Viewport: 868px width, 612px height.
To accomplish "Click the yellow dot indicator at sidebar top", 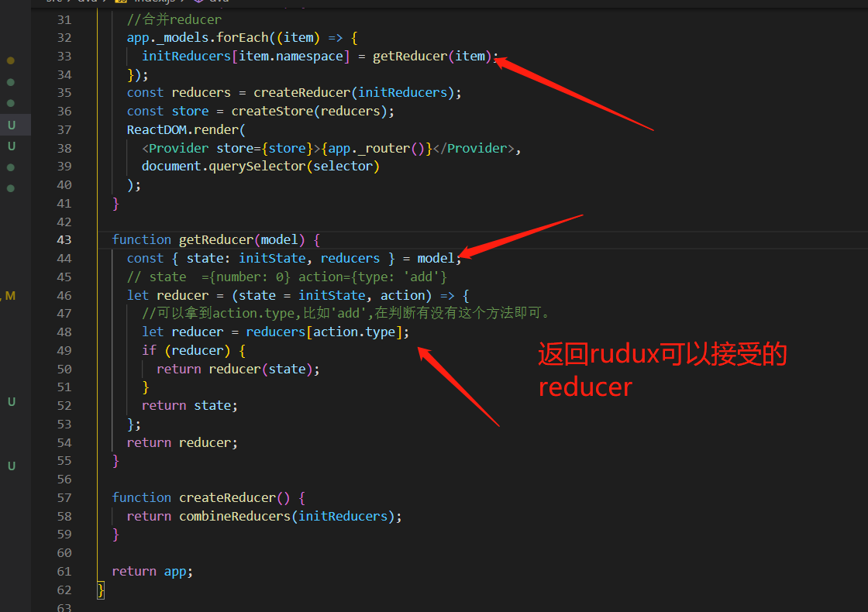I will pos(11,60).
